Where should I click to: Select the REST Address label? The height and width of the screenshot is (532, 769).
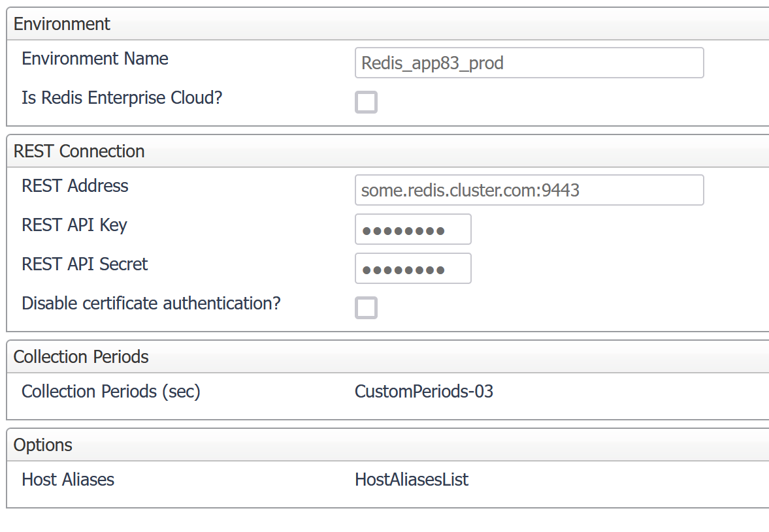[x=75, y=186]
